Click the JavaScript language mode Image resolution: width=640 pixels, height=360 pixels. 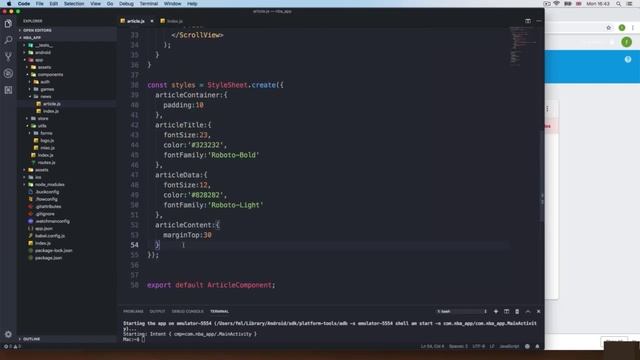tap(509, 346)
